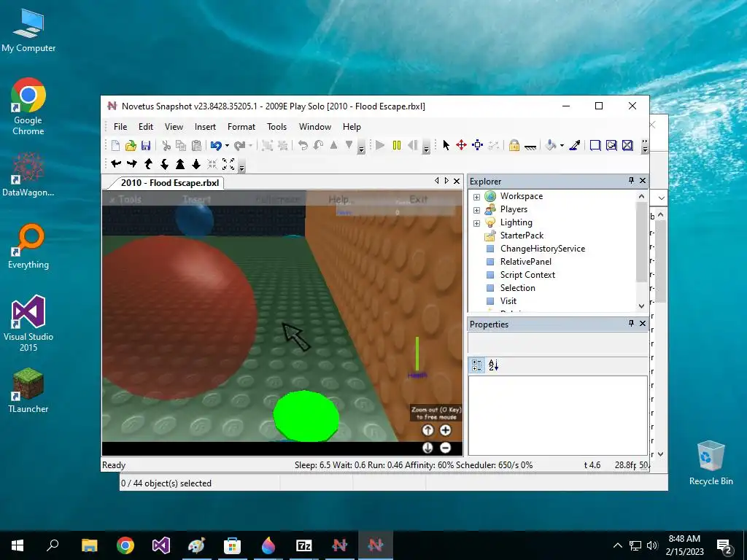Open Google Chrome from the taskbar
This screenshot has width=747, height=560.
[125, 545]
